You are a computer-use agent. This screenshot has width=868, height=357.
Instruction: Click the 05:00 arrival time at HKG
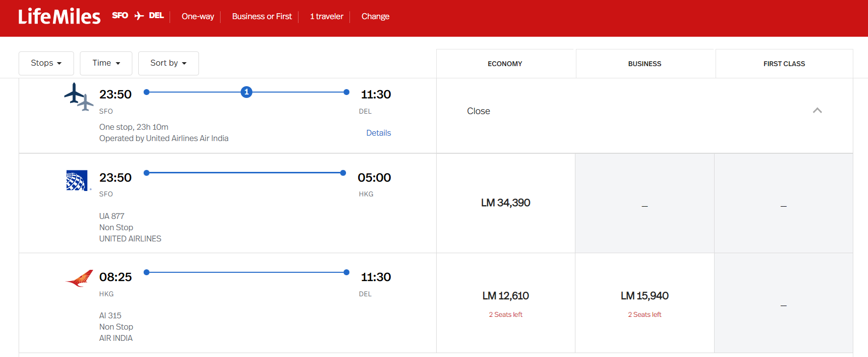tap(374, 178)
